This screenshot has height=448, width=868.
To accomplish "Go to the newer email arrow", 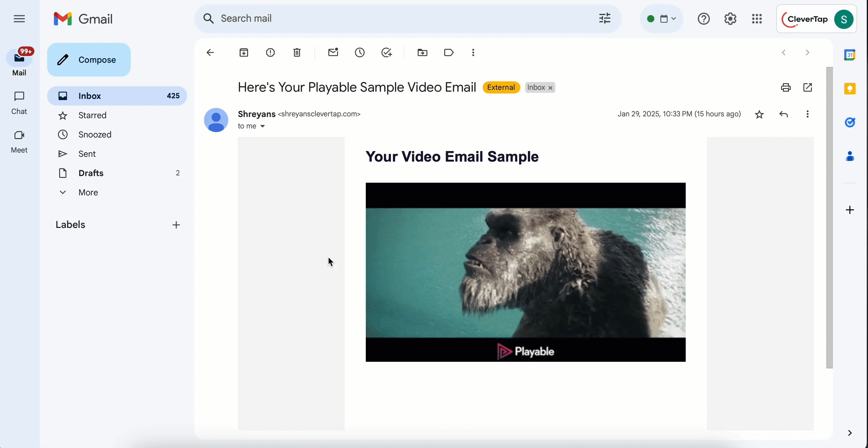I will coord(784,52).
